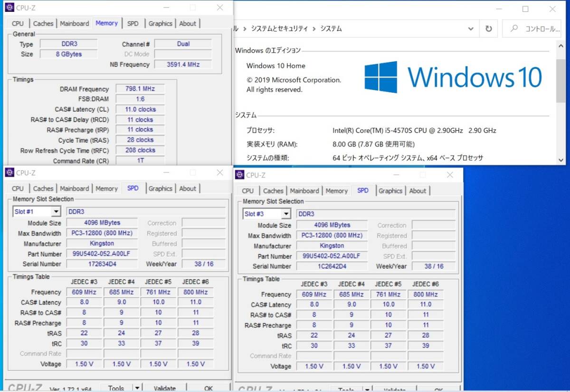
Task: Click Intel(R) Core(TM) i5-4570S processor text
Action: coord(414,131)
